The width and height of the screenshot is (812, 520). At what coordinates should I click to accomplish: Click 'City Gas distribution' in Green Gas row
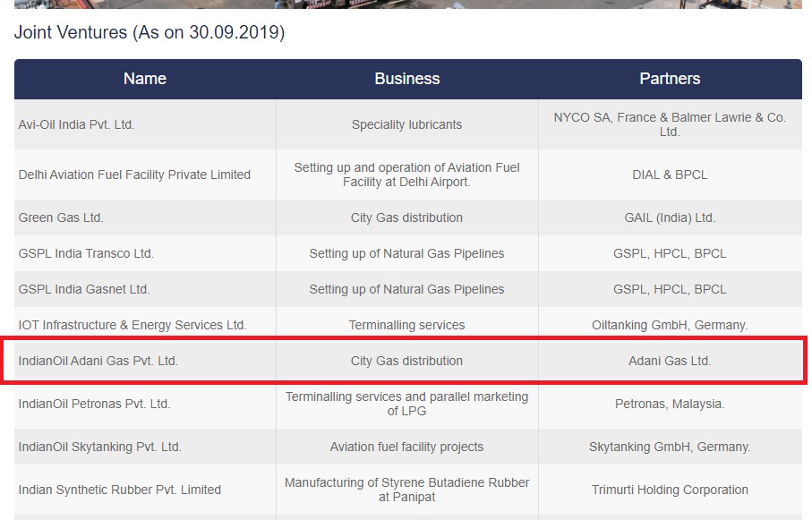[407, 217]
